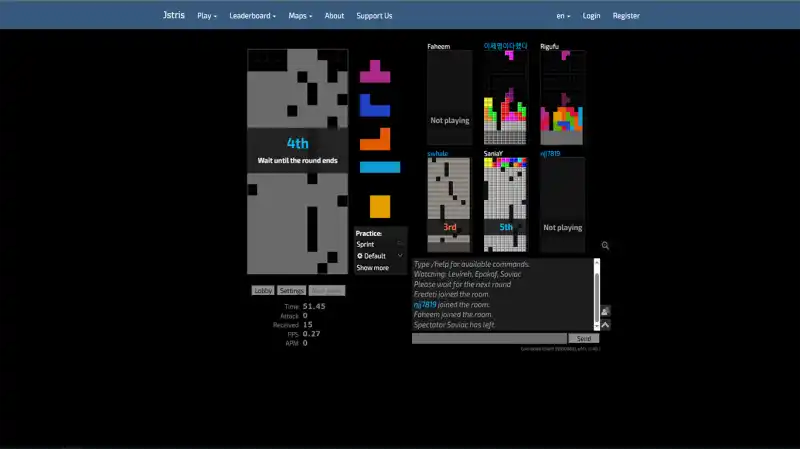Open the Maps dropdown in the navbar

point(299,16)
